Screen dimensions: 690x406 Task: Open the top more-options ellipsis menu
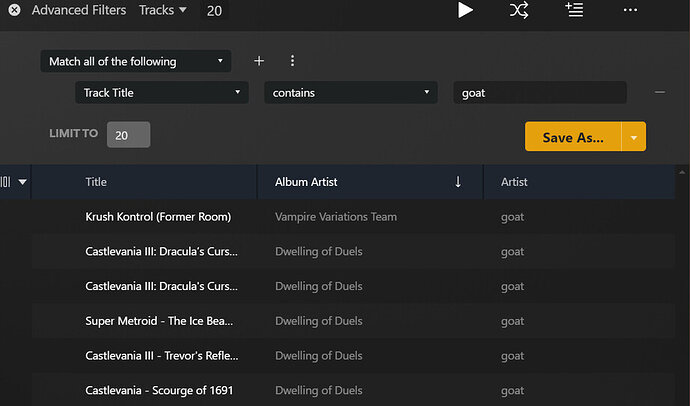click(630, 10)
